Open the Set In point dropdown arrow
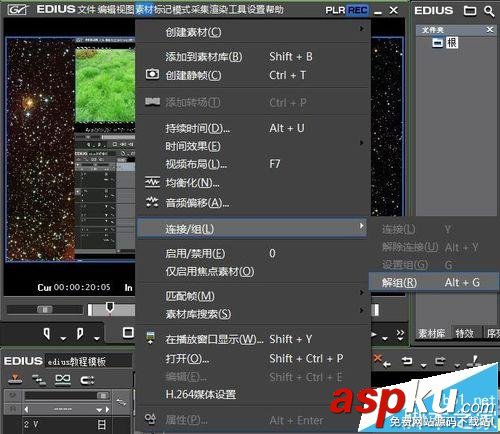 (x=63, y=339)
